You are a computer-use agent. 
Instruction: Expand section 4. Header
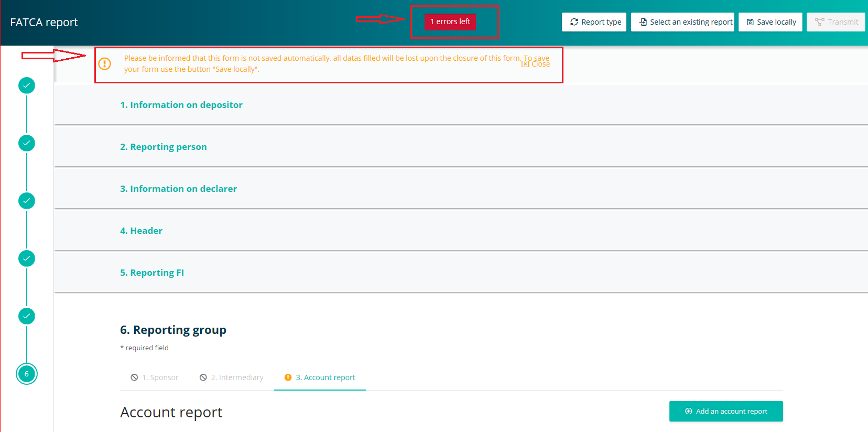(x=141, y=231)
